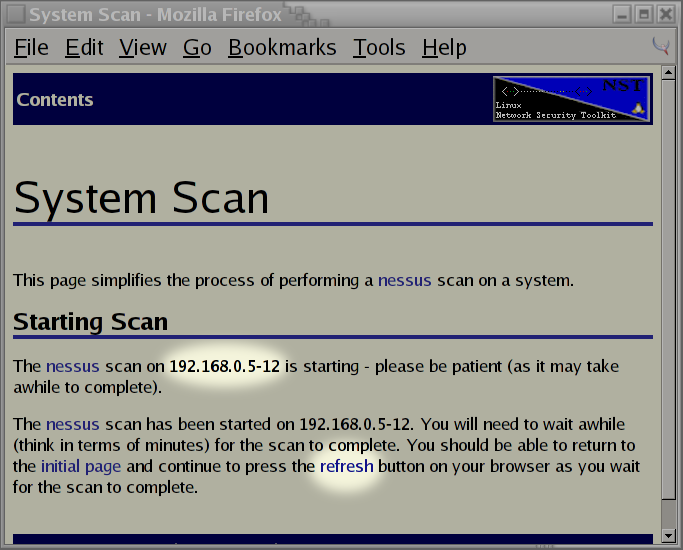The width and height of the screenshot is (683, 550).
Task: Click the 'System Scan' page heading
Action: coord(142,198)
